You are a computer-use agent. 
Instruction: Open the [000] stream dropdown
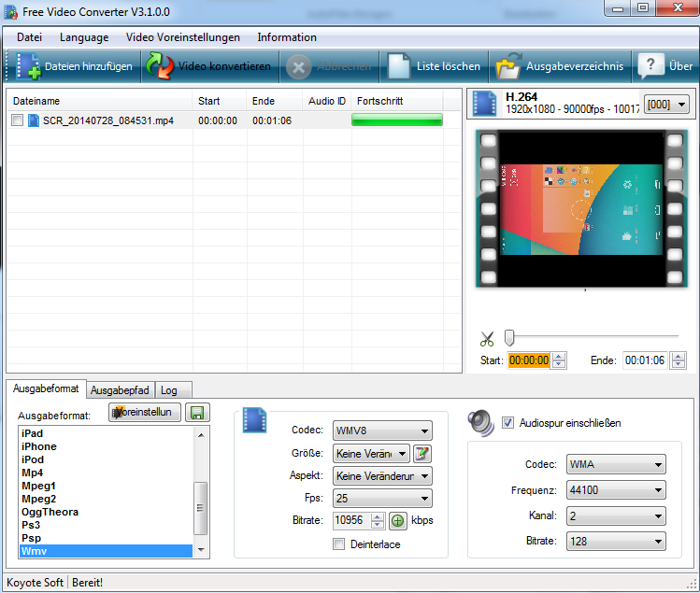(x=665, y=105)
